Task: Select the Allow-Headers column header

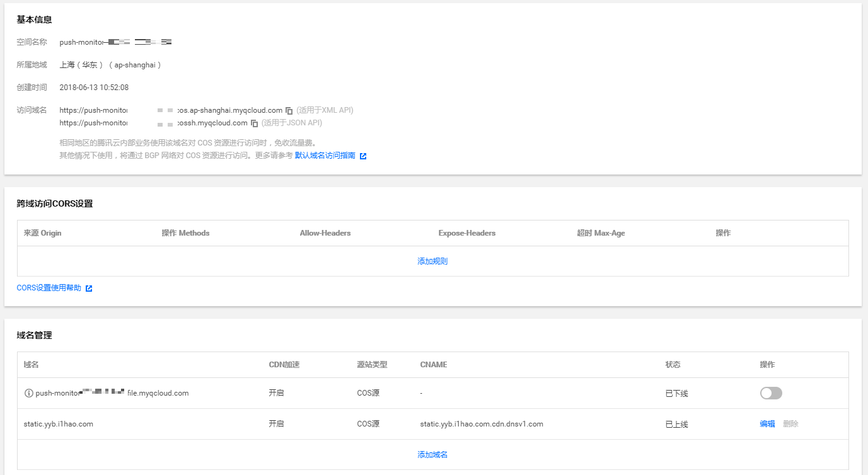Action: point(325,233)
